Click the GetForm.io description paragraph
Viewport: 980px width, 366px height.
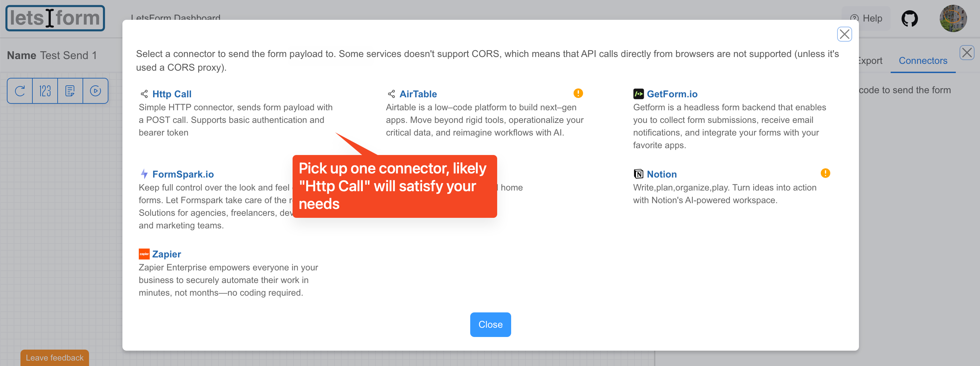(729, 126)
